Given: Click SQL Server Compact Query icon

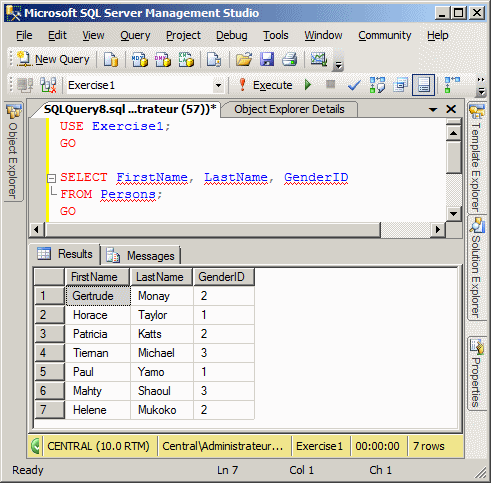Looking at the screenshot, I should 214,59.
